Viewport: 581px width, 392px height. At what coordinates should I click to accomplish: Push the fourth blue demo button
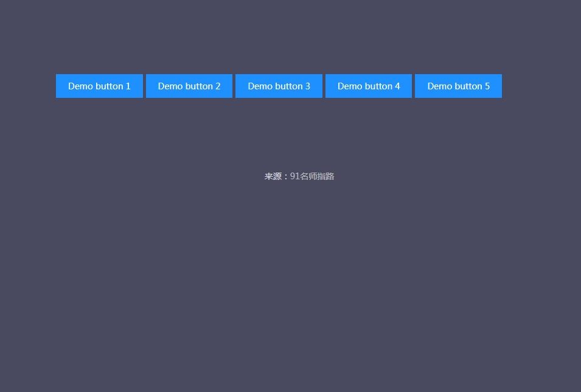click(x=369, y=86)
